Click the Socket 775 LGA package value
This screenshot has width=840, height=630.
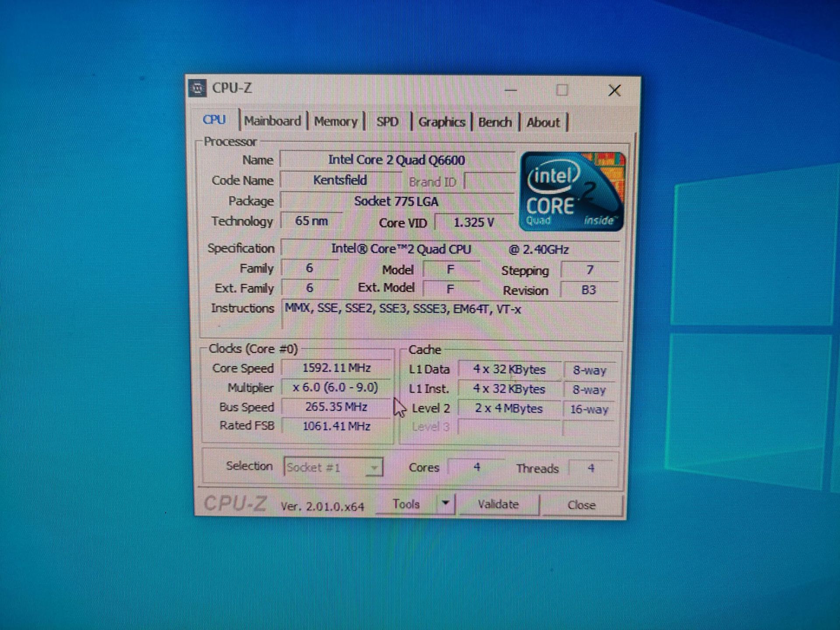(x=396, y=201)
